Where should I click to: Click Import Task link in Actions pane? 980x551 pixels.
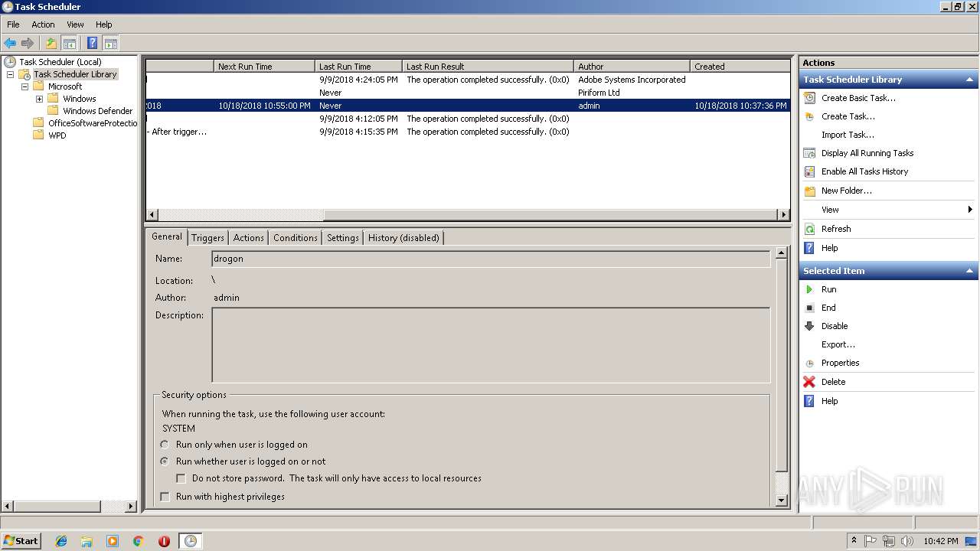pos(848,135)
